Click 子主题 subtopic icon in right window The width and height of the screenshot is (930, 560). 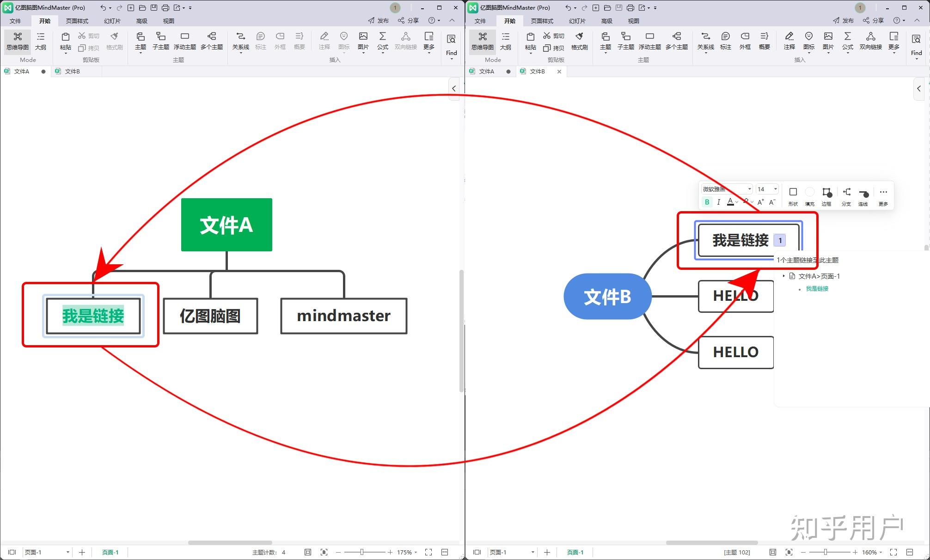click(x=625, y=40)
